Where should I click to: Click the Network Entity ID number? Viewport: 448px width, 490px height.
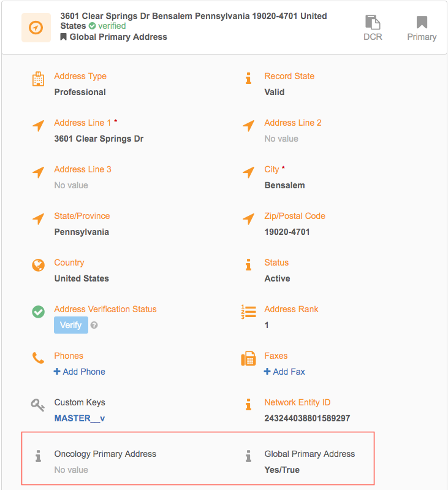[x=307, y=418]
